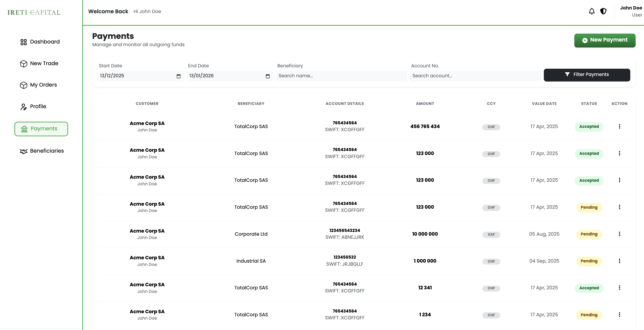Click the plus icon on New Payment
Image resolution: width=644 pixels, height=330 pixels.
tap(585, 40)
